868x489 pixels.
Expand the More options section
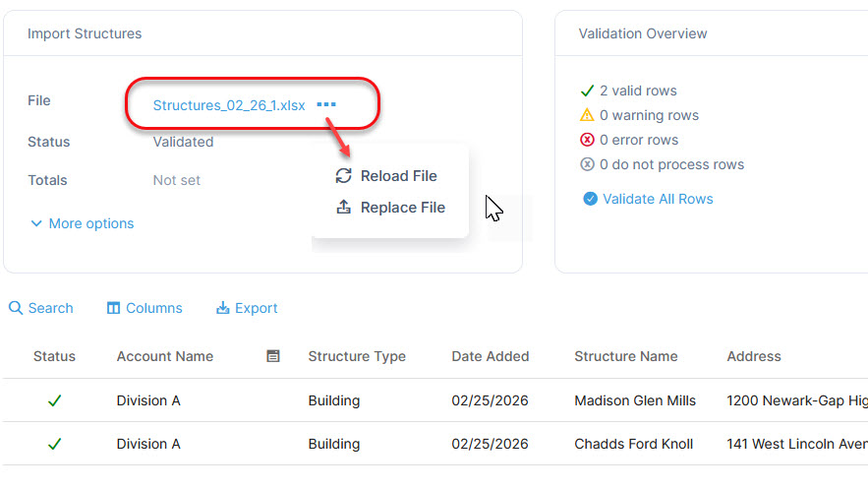click(82, 223)
